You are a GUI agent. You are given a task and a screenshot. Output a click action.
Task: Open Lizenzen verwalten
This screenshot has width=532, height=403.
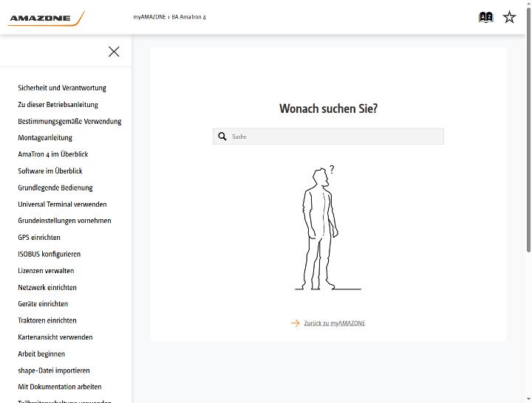(x=46, y=270)
